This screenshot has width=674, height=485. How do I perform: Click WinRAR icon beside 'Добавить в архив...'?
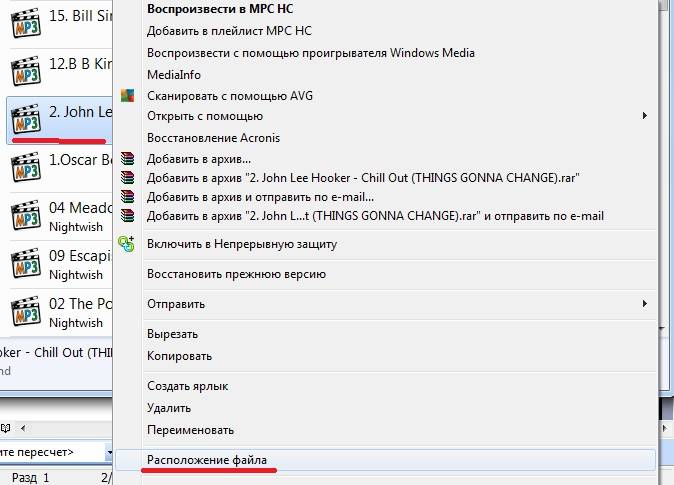[x=127, y=159]
